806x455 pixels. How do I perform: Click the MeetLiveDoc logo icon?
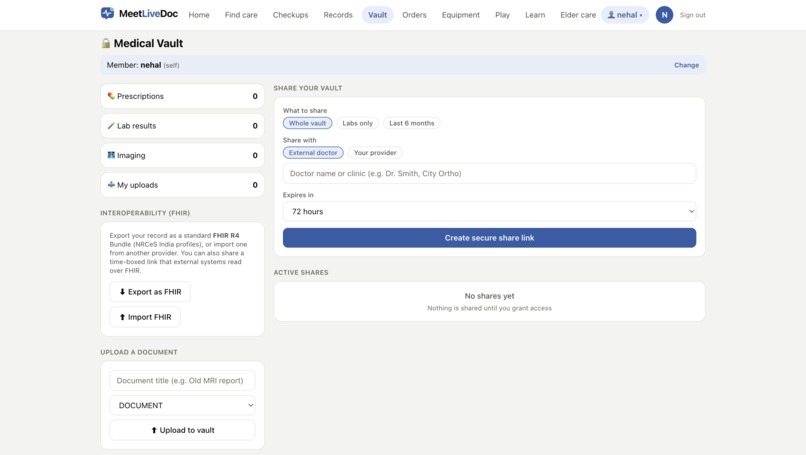pyautogui.click(x=107, y=13)
